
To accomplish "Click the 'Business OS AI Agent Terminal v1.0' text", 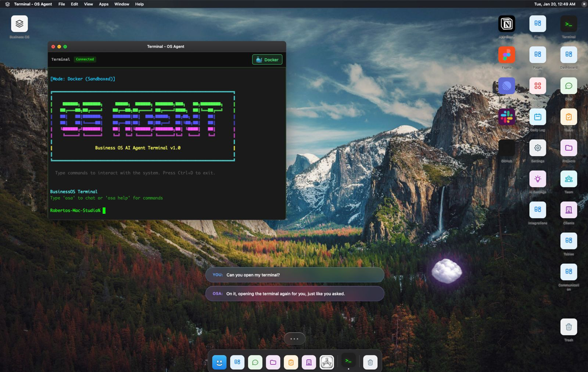I will tap(138, 148).
